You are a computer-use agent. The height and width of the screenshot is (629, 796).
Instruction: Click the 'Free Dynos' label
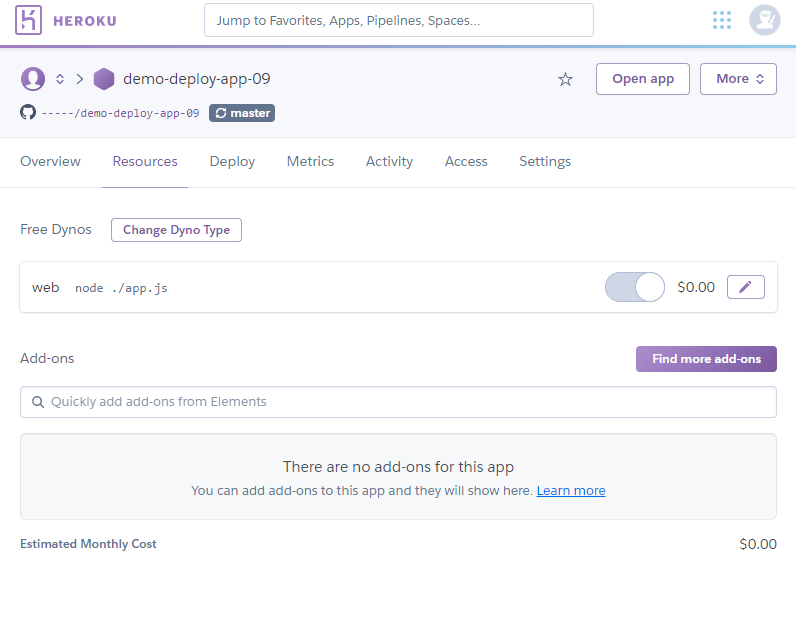click(x=56, y=229)
